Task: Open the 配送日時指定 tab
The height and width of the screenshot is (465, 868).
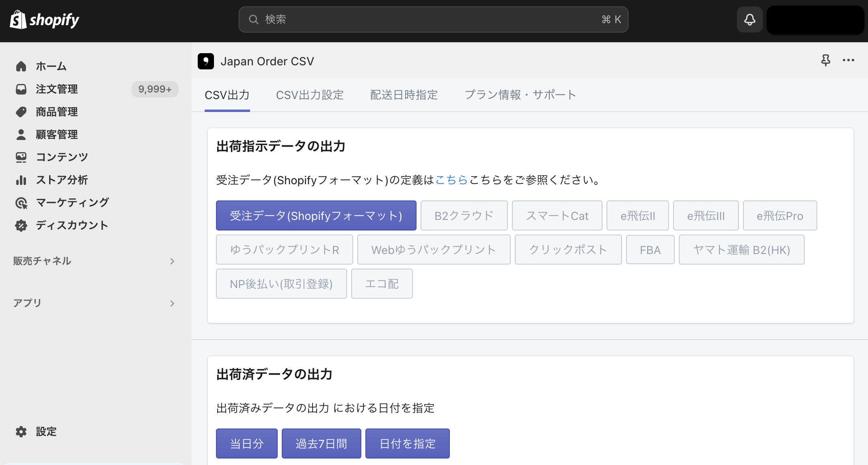Action: [404, 95]
